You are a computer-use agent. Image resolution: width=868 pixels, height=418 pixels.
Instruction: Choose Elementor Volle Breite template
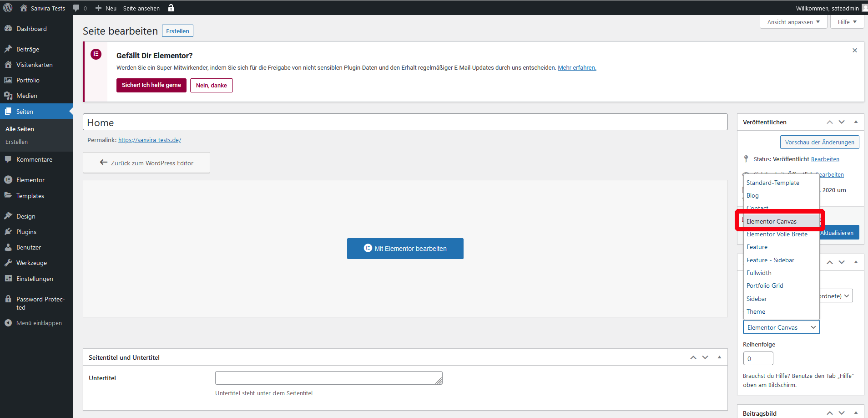(781, 234)
